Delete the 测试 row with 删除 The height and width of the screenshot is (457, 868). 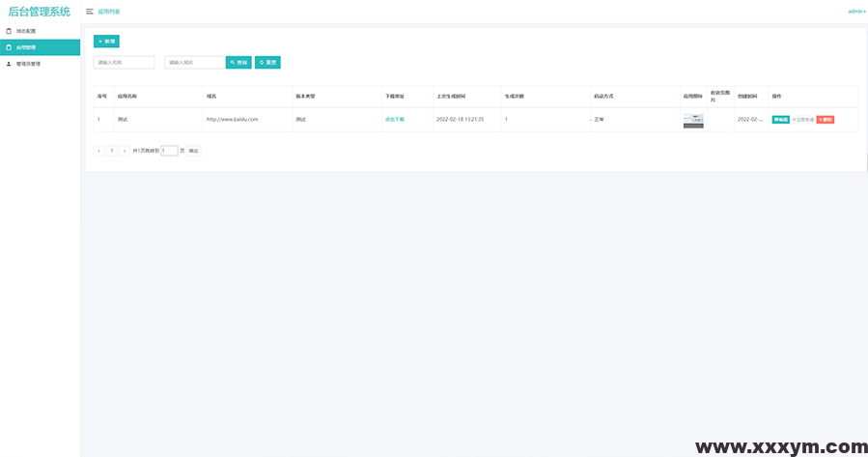(x=825, y=120)
